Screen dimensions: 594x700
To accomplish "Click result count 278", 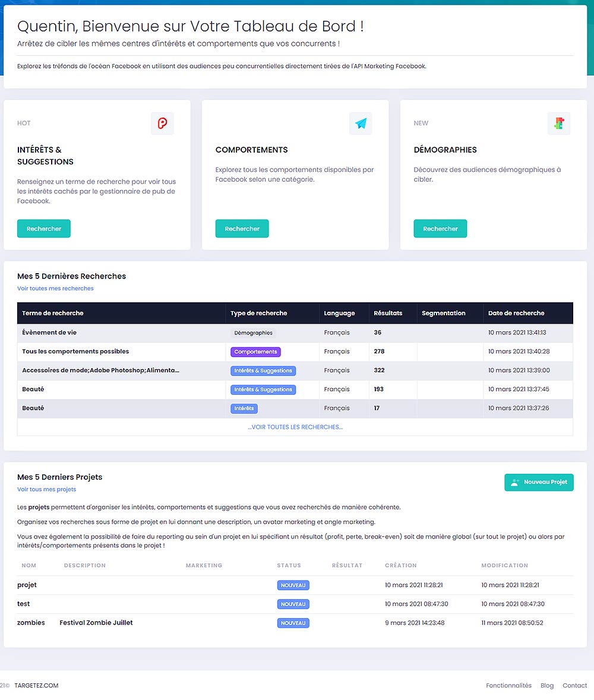I will [379, 351].
